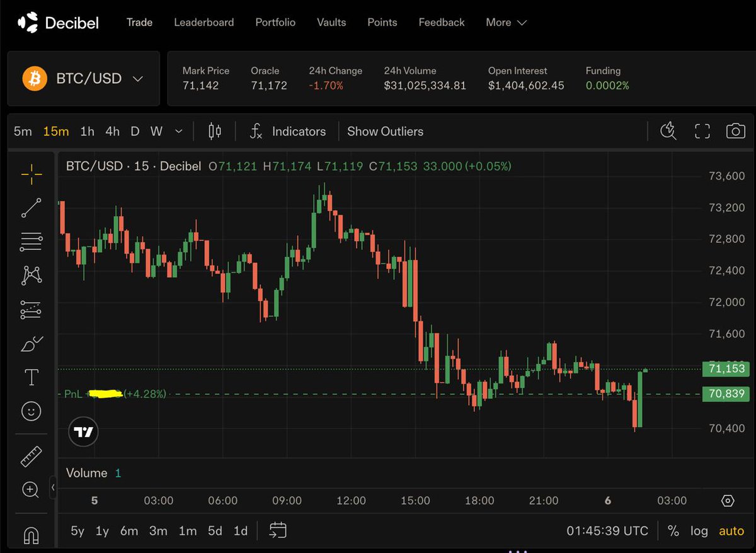Screen dimensions: 756x553
Task: Click the Funding rate 0.0002%
Action: [x=607, y=86]
